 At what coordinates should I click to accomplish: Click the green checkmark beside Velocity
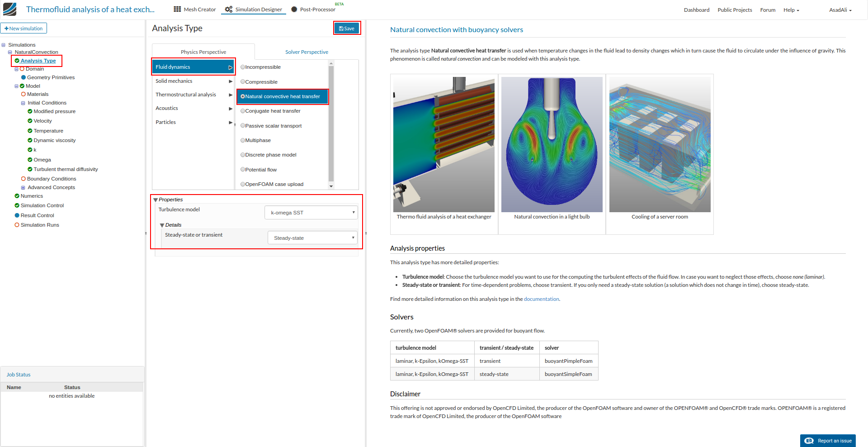[29, 121]
